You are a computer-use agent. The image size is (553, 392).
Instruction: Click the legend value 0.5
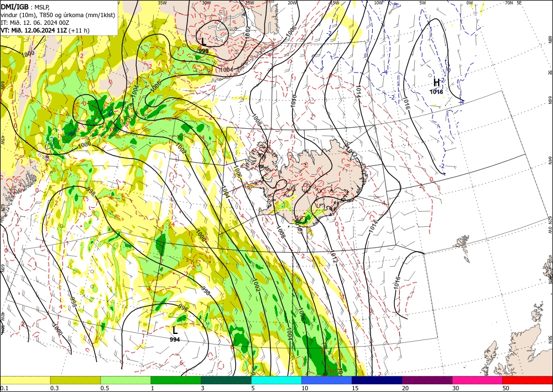click(105, 388)
